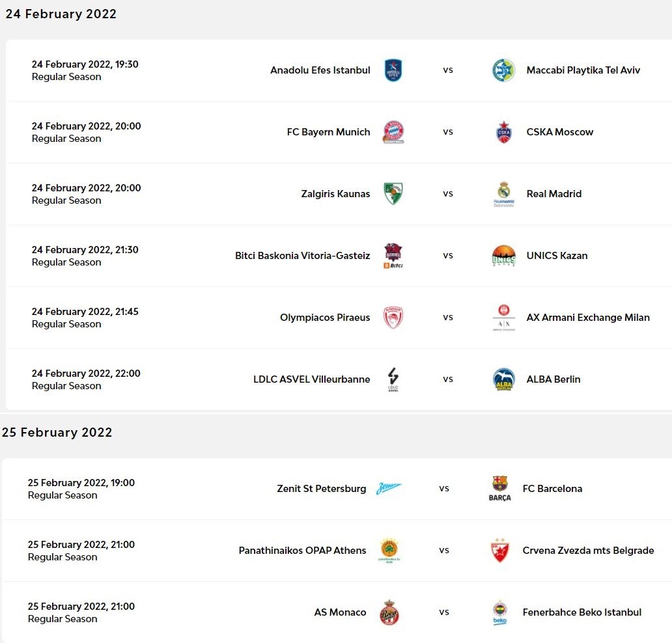Open the Bitci Baskonia Vitoria-Gasteiz team link
This screenshot has height=643, width=672.
click(302, 256)
